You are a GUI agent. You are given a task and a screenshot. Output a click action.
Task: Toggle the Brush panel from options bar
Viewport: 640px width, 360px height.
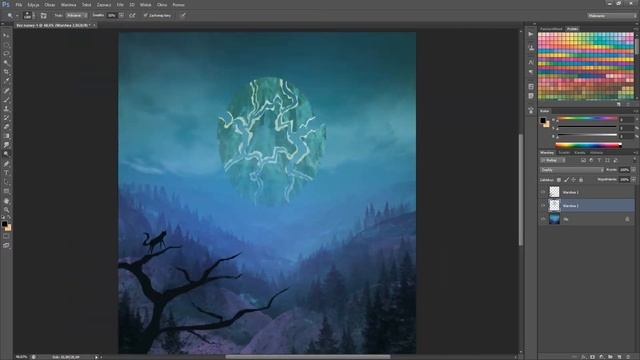pyautogui.click(x=43, y=16)
